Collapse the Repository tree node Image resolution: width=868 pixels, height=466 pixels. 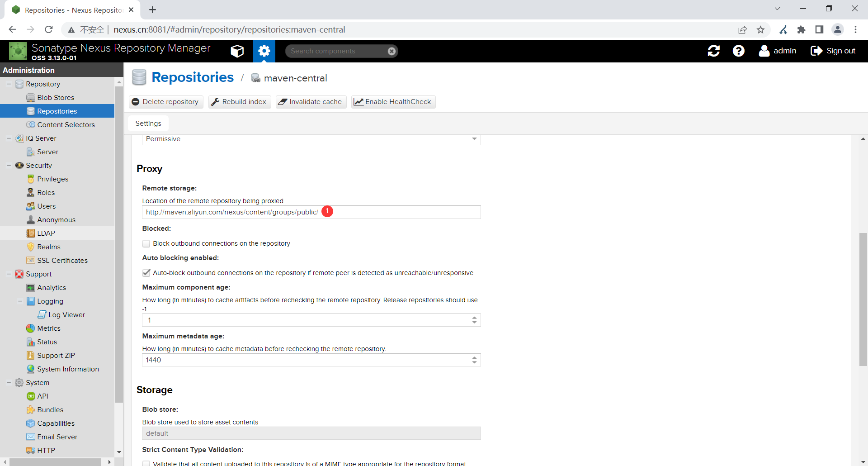[9, 84]
